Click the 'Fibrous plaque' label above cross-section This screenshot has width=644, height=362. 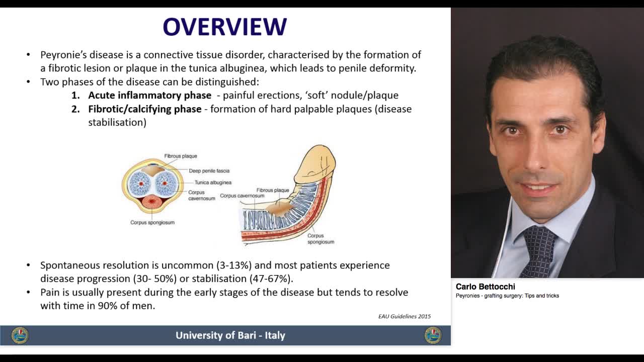181,156
